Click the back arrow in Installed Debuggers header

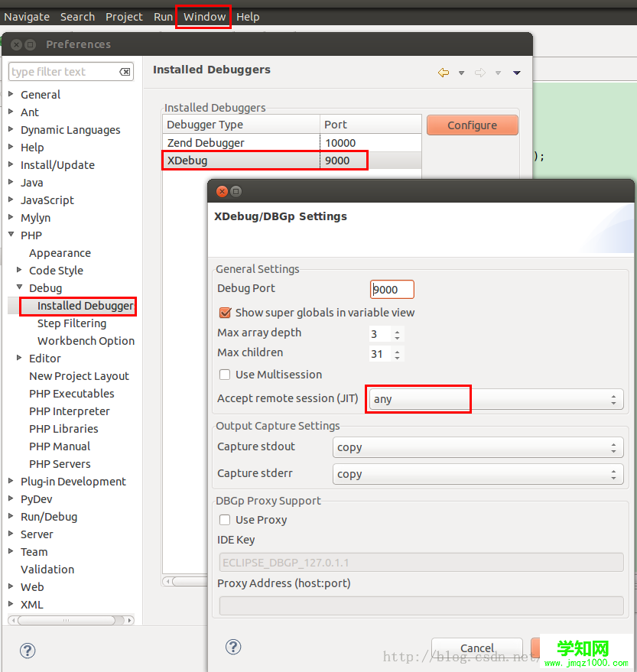pos(444,73)
